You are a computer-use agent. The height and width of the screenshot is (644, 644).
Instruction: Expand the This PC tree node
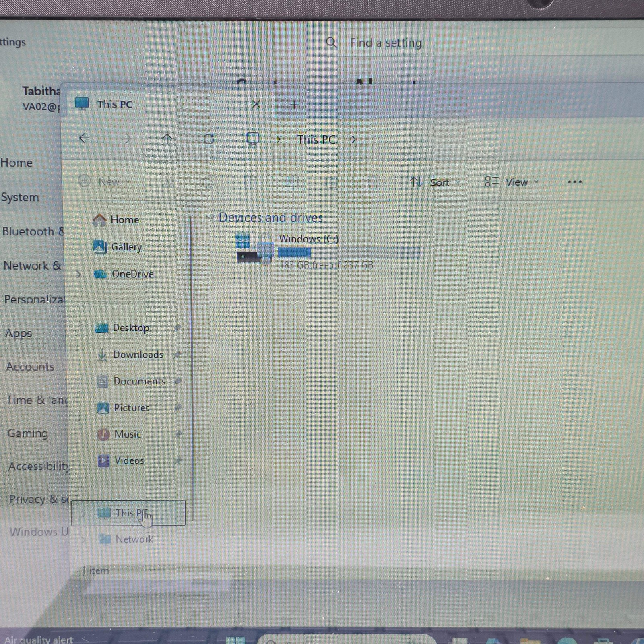83,514
